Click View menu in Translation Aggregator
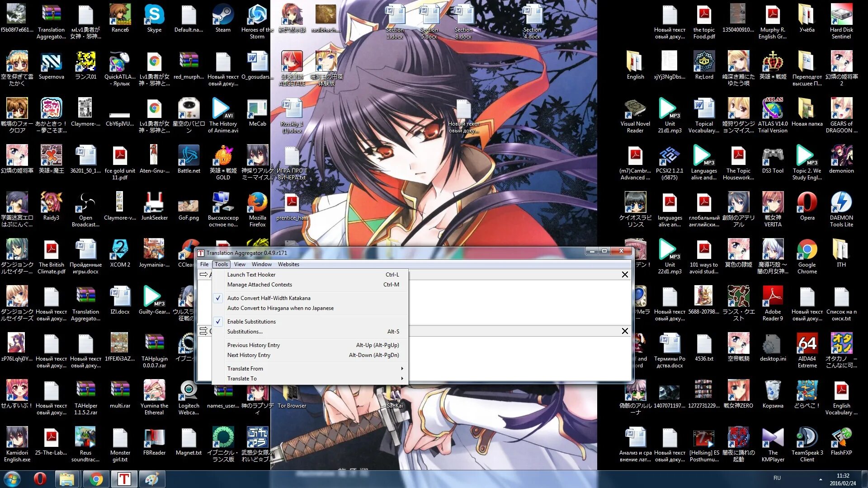 [x=239, y=264]
